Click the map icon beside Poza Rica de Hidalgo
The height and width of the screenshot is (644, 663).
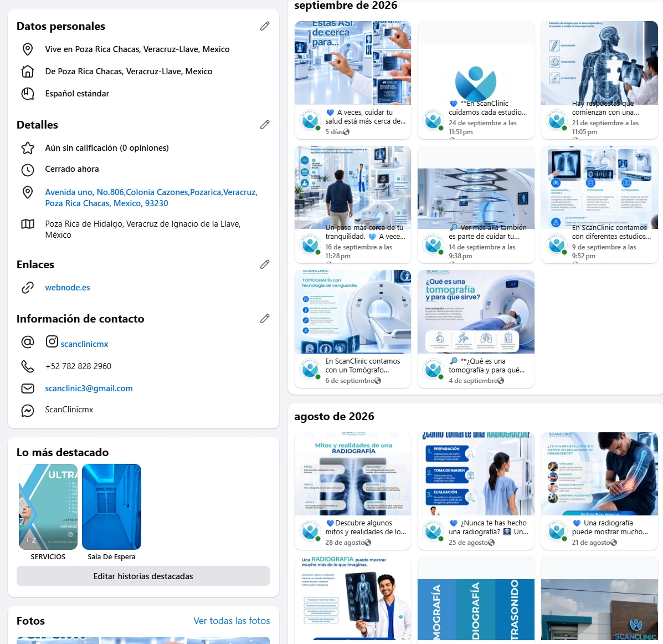click(28, 224)
